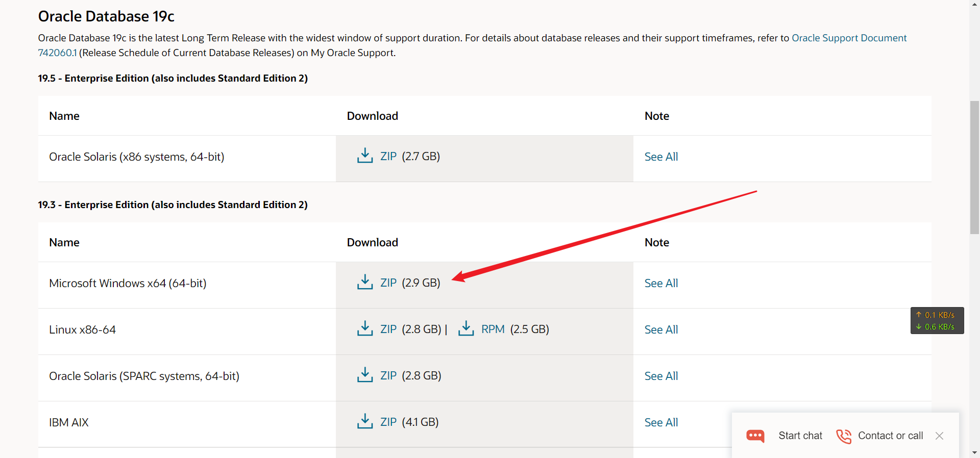Download the Linux RPM (2.5 GB) link

click(x=493, y=329)
